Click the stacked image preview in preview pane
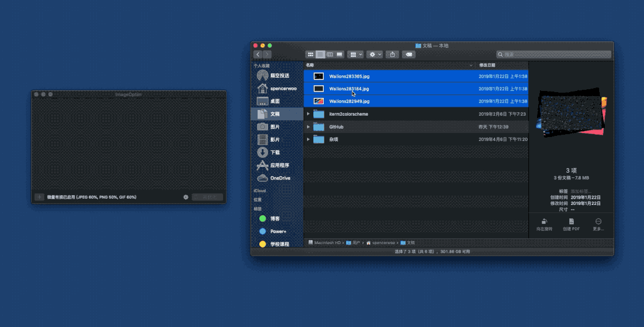Screen dimensions: 644x327 tap(572, 112)
